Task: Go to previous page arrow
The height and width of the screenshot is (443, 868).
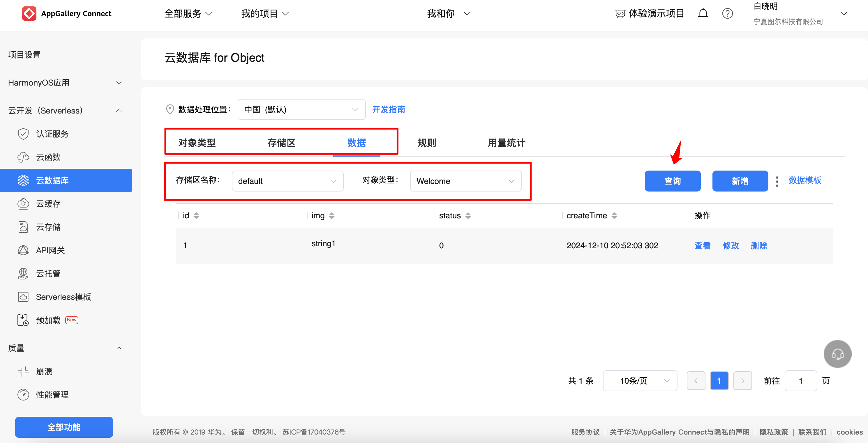Action: (x=696, y=381)
